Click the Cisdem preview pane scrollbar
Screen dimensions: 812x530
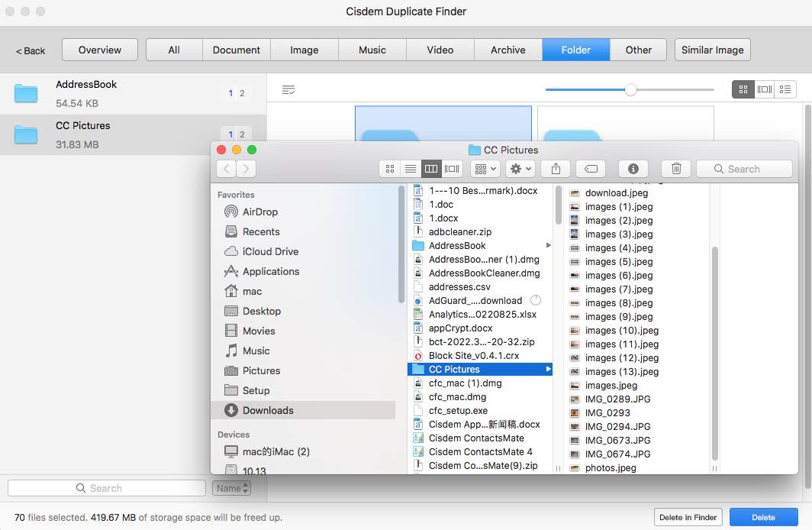[807, 296]
